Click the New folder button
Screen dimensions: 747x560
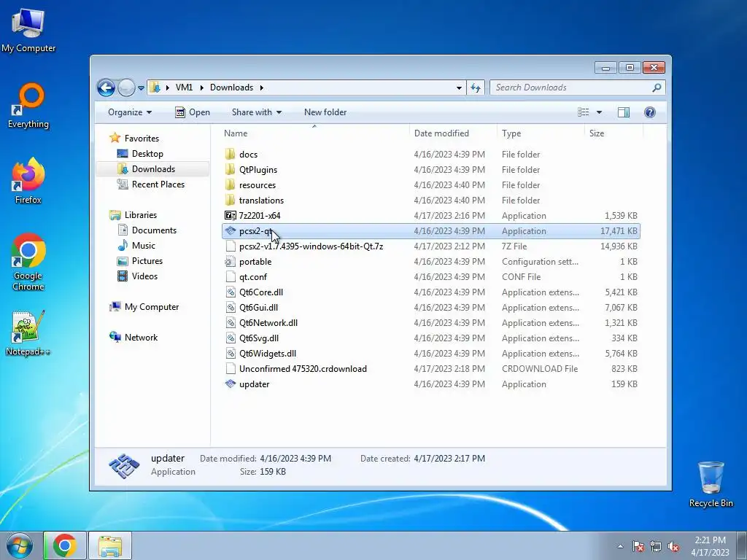(x=325, y=112)
